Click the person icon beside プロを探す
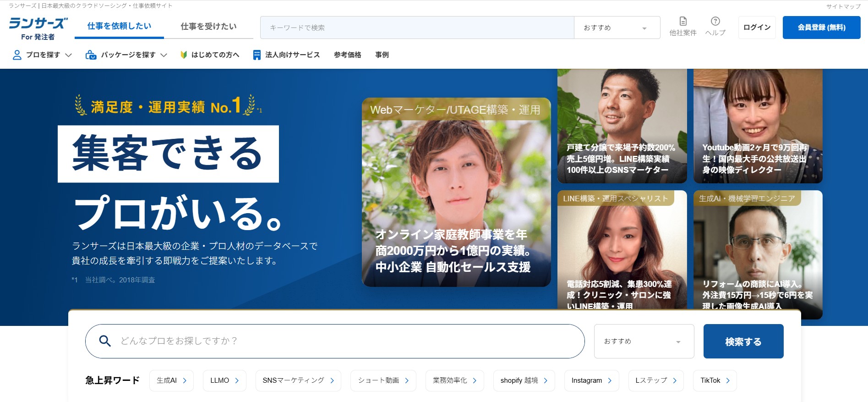Viewport: 868px width, 402px height. [x=17, y=55]
